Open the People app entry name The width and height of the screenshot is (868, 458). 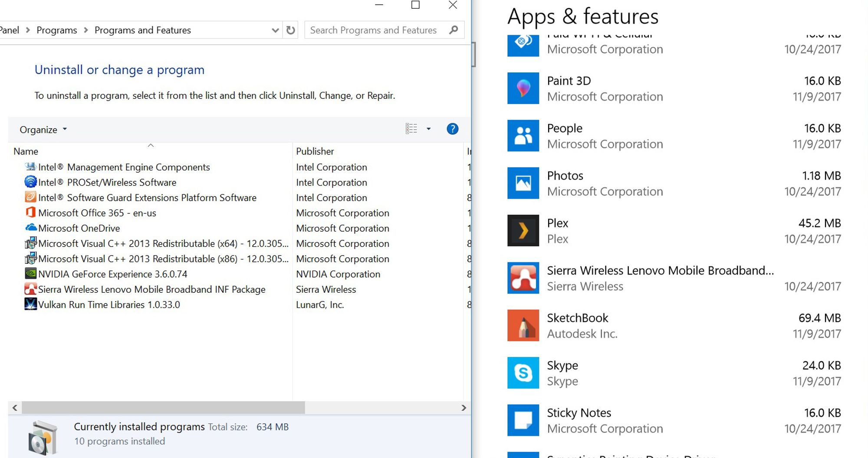pos(565,128)
